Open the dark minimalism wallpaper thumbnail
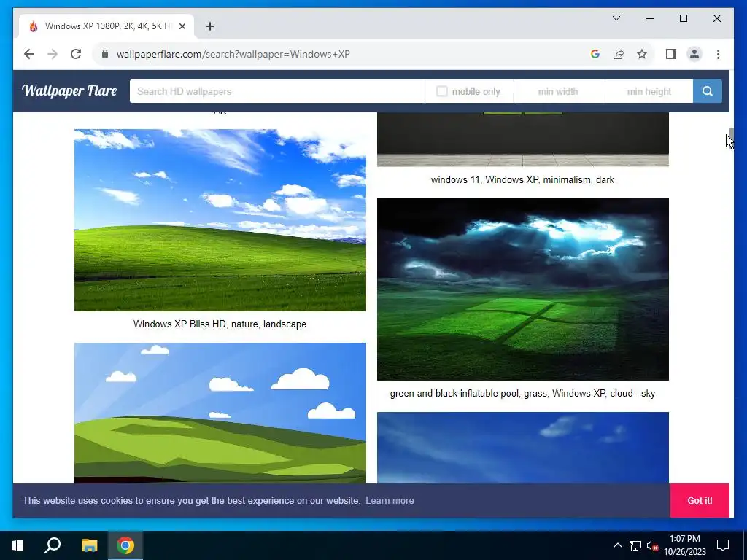 coord(522,139)
